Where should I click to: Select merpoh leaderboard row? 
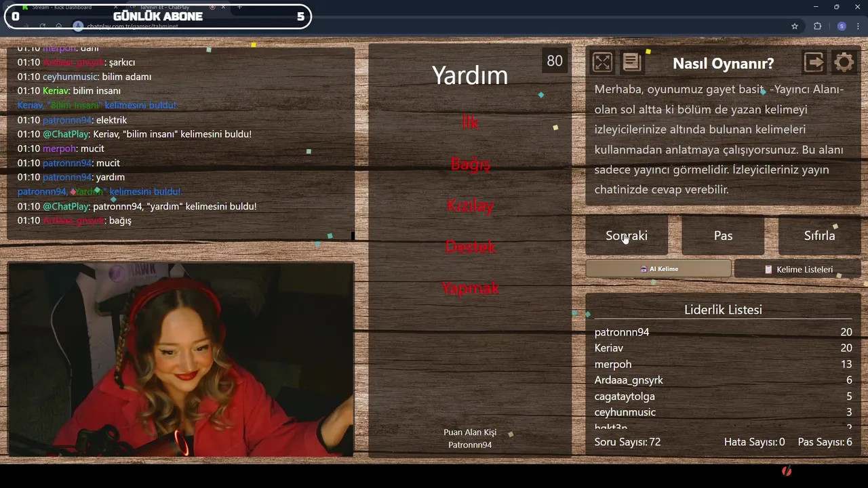pos(723,364)
